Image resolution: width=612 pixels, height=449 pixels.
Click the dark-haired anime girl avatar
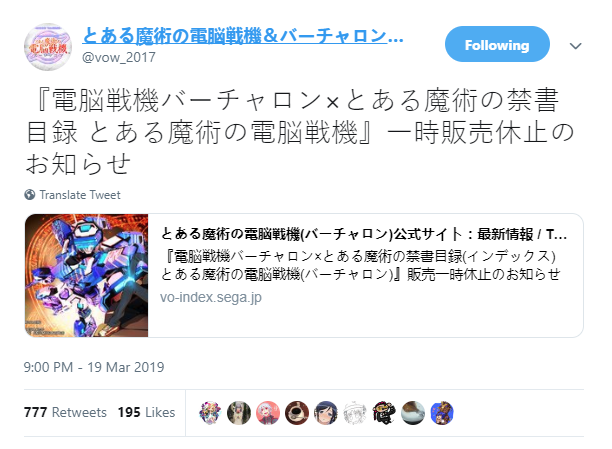pyautogui.click(x=326, y=413)
